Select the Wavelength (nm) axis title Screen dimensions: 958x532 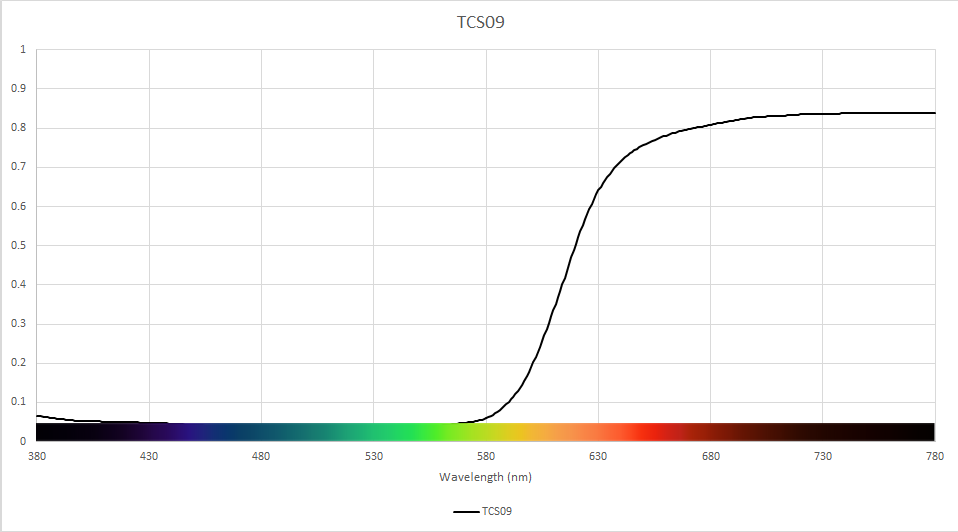point(485,477)
